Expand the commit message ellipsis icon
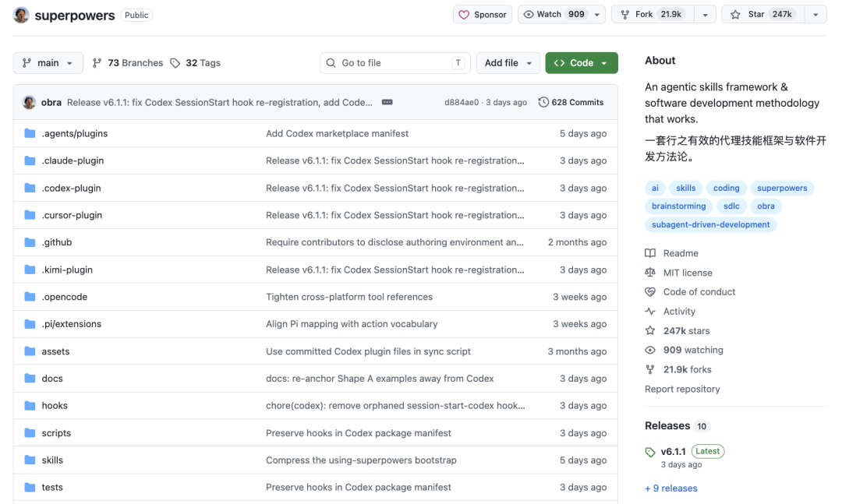 point(387,102)
